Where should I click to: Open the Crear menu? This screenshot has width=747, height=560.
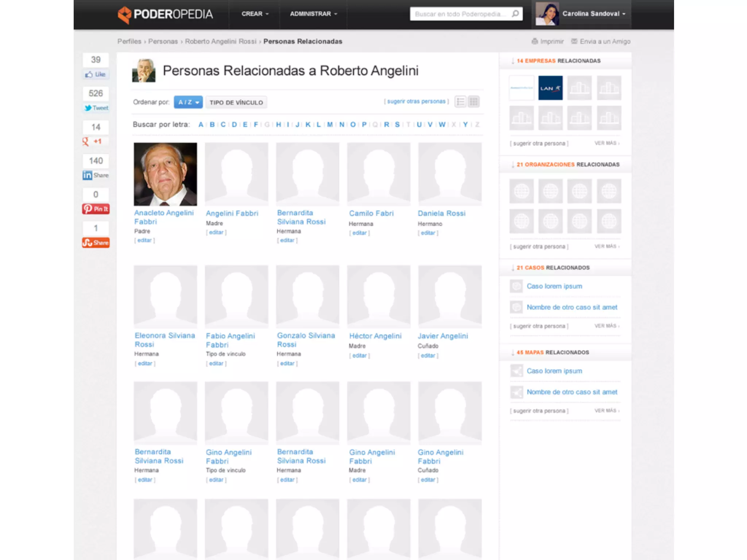[x=255, y=14]
